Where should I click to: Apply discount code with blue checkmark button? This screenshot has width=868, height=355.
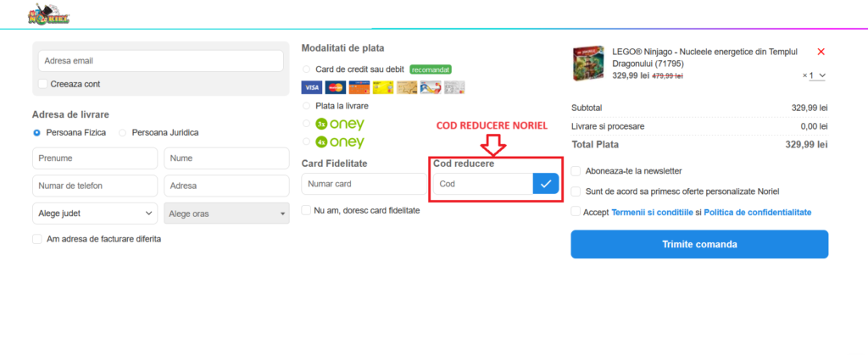pyautogui.click(x=546, y=183)
